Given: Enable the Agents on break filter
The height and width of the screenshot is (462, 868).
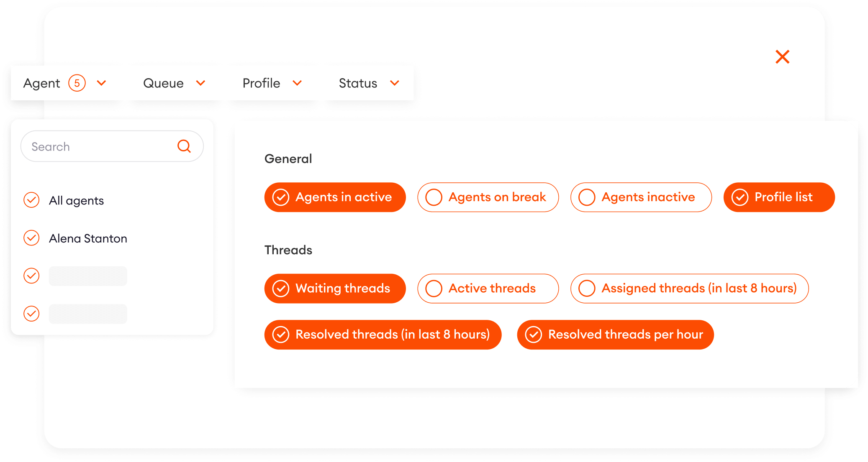Looking at the screenshot, I should 488,197.
